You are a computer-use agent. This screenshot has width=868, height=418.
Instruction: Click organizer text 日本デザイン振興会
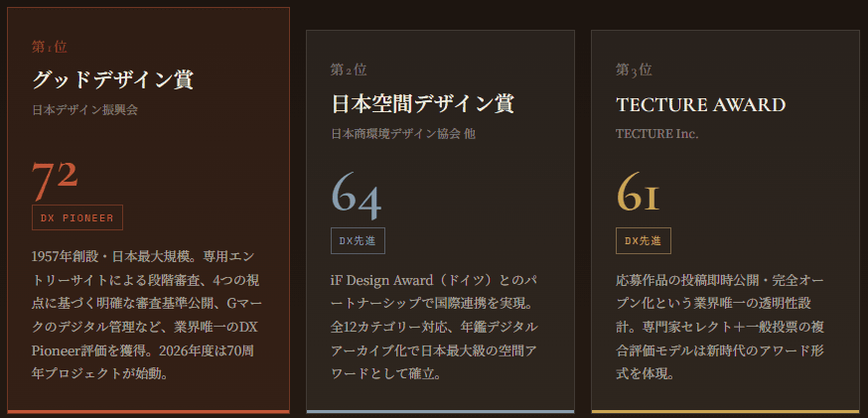point(84,110)
